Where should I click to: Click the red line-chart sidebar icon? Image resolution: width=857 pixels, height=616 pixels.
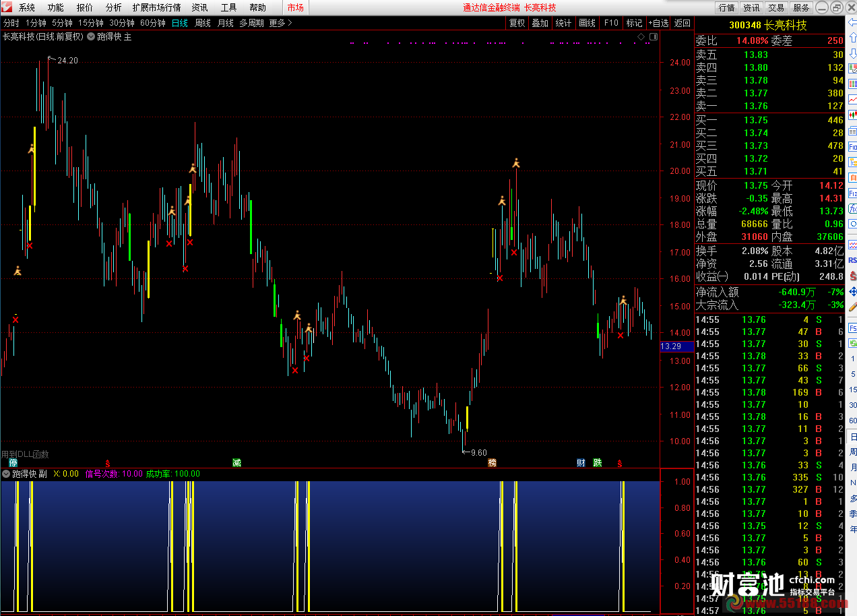(x=852, y=99)
